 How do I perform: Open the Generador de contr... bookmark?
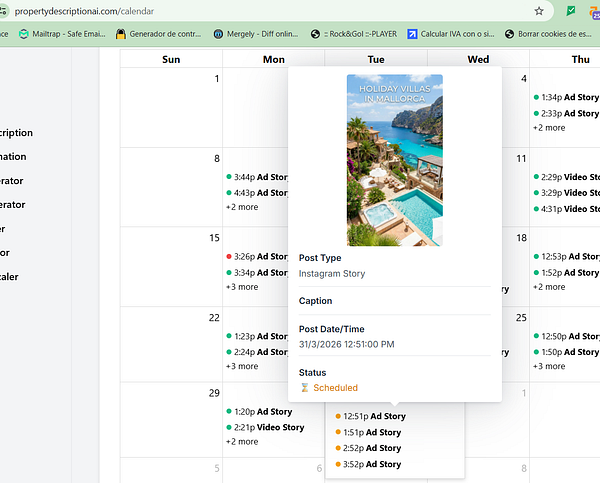tap(158, 34)
